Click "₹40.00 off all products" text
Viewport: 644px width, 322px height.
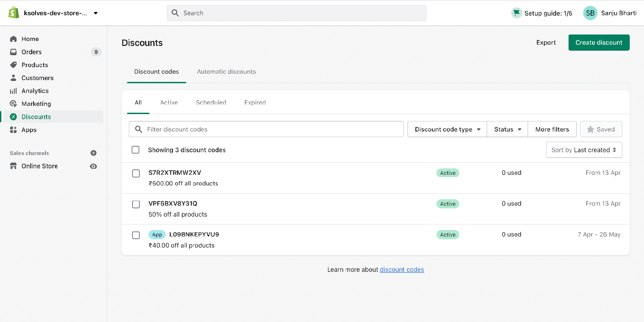pos(181,245)
